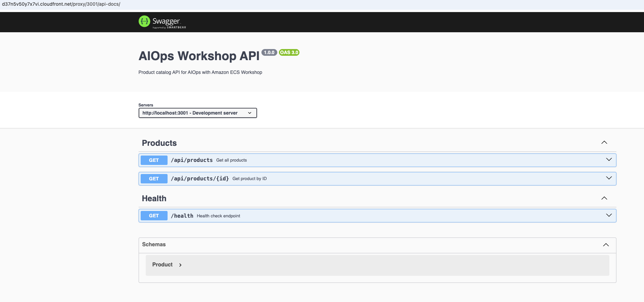Click the Health tag heading
This screenshot has width=644, height=302.
[154, 199]
